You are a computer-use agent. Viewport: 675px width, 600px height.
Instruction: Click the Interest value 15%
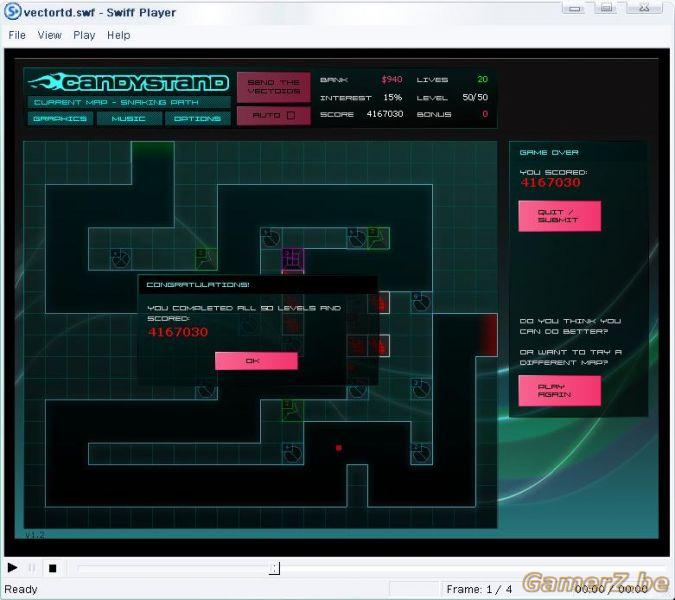coord(393,97)
